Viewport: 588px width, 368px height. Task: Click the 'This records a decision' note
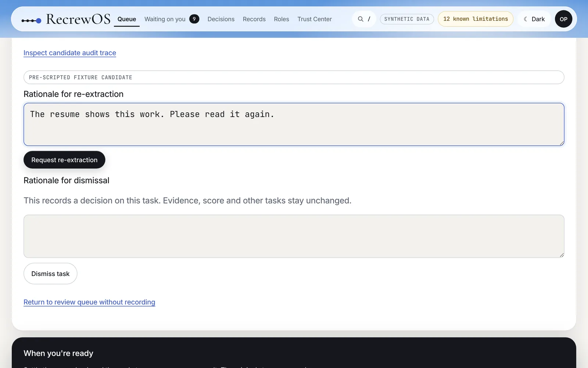click(187, 201)
